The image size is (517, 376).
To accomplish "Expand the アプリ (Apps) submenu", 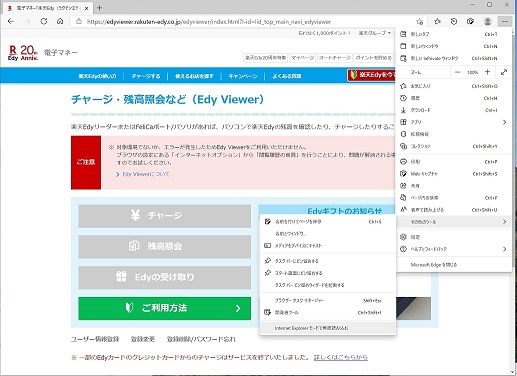I will (x=454, y=122).
